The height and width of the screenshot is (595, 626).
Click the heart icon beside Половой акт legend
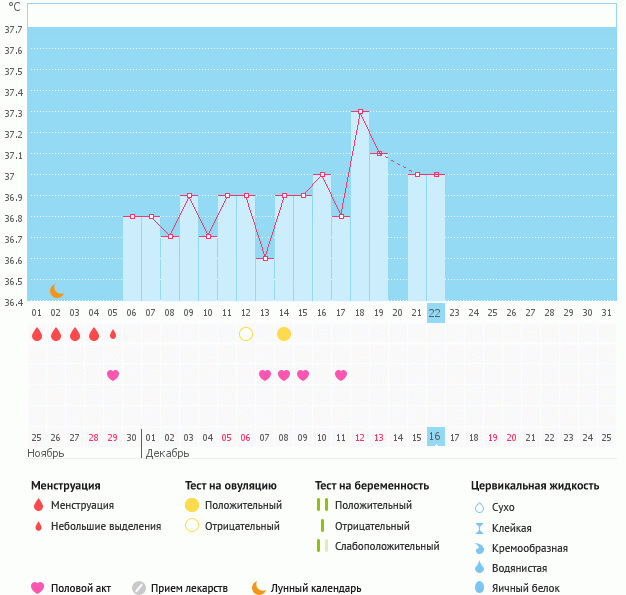click(38, 588)
